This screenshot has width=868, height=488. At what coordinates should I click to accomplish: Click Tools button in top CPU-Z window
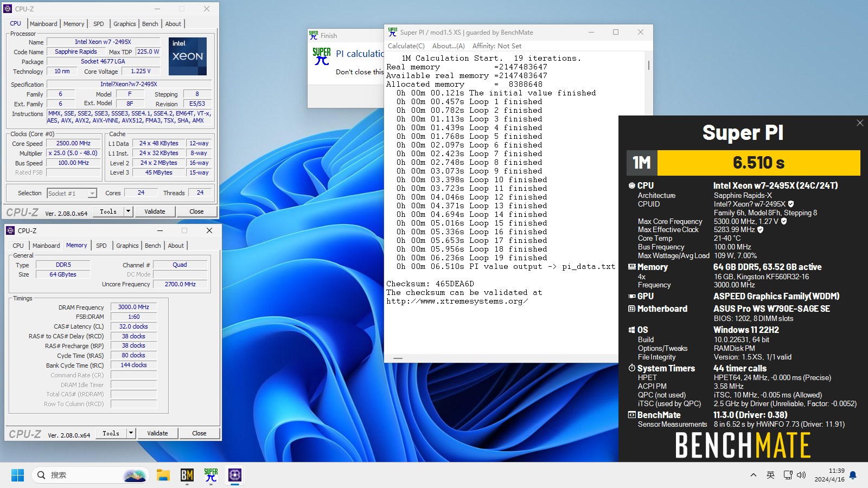(108, 211)
